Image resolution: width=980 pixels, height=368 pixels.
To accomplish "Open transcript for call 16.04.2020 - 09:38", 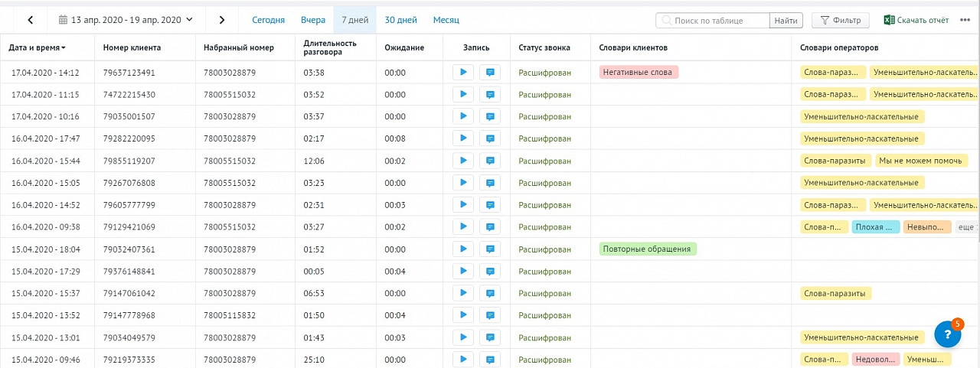I will tap(490, 226).
